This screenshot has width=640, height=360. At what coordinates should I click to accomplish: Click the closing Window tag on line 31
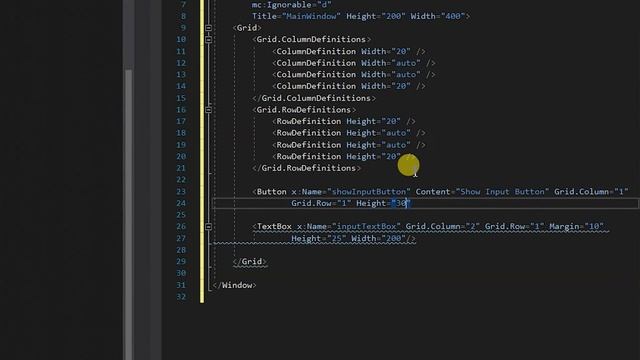pyautogui.click(x=234, y=285)
